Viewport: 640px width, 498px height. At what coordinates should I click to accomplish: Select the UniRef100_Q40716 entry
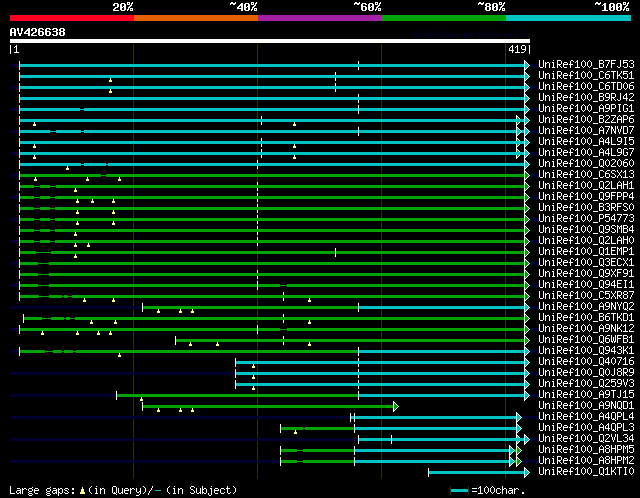[586, 362]
